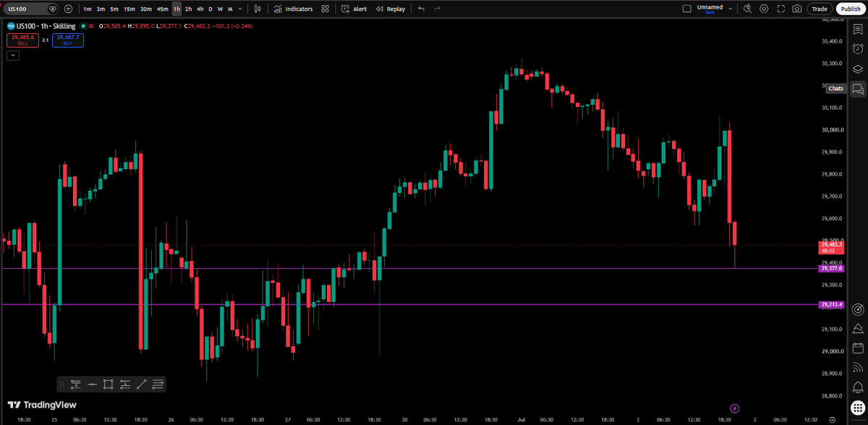The image size is (868, 425).
Task: Open the layout setup square icon
Action: (687, 9)
